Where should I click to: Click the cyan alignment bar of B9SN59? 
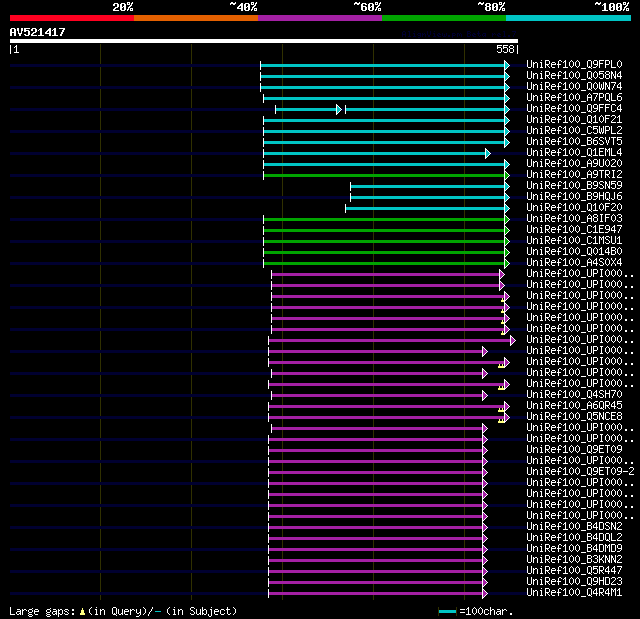point(430,186)
